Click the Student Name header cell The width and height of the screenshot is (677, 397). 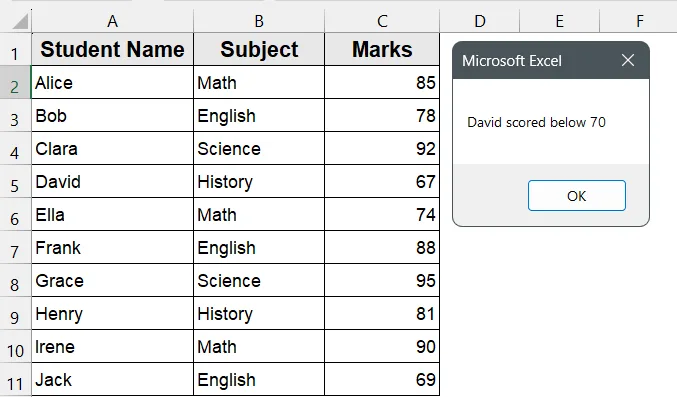tap(112, 49)
